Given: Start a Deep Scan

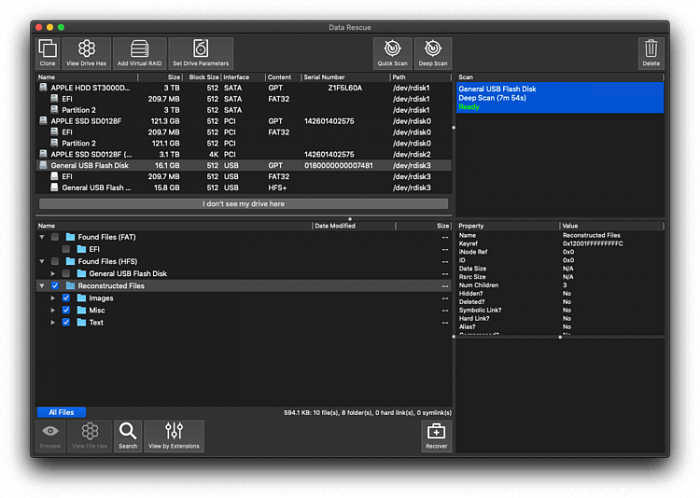Looking at the screenshot, I should [x=433, y=53].
